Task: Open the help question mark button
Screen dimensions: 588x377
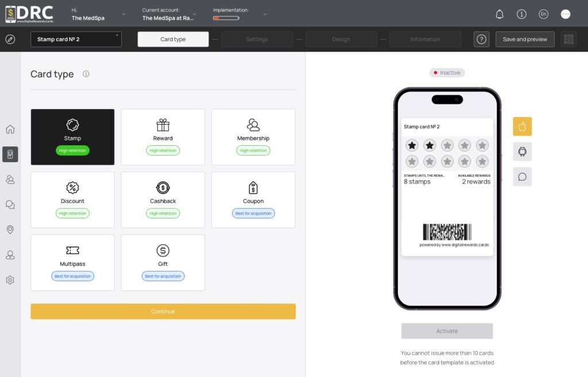Action: 482,39
